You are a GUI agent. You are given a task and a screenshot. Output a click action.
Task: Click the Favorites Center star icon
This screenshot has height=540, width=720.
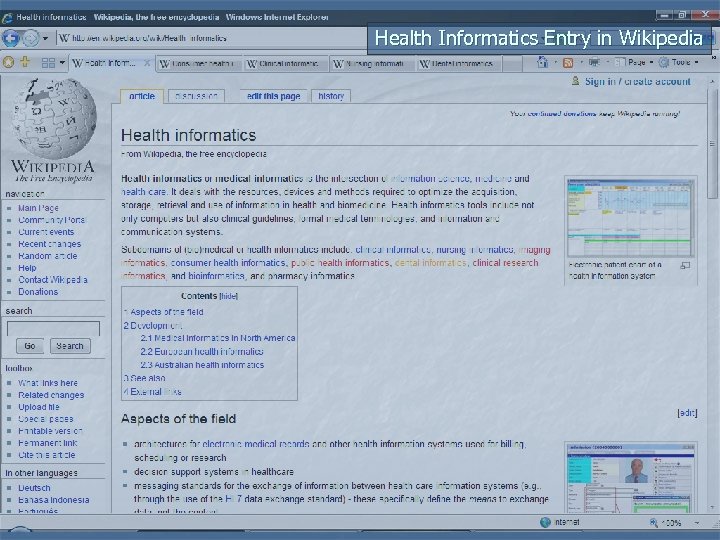click(8, 62)
